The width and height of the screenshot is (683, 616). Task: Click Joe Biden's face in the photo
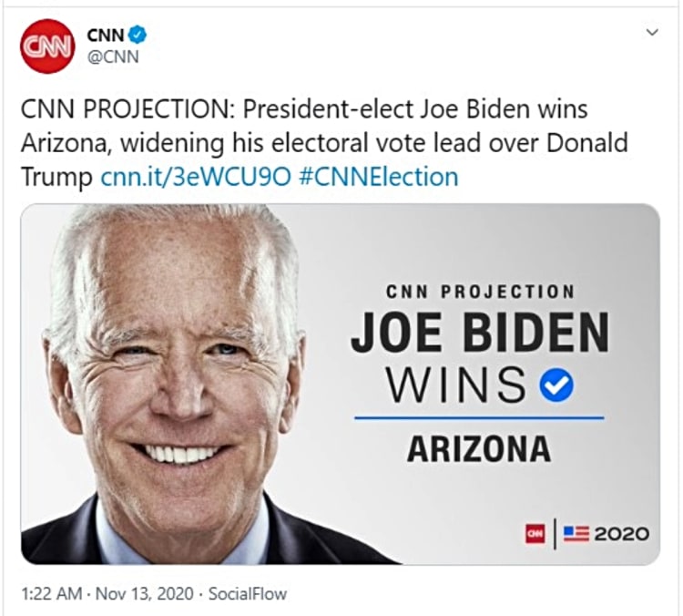(173, 364)
